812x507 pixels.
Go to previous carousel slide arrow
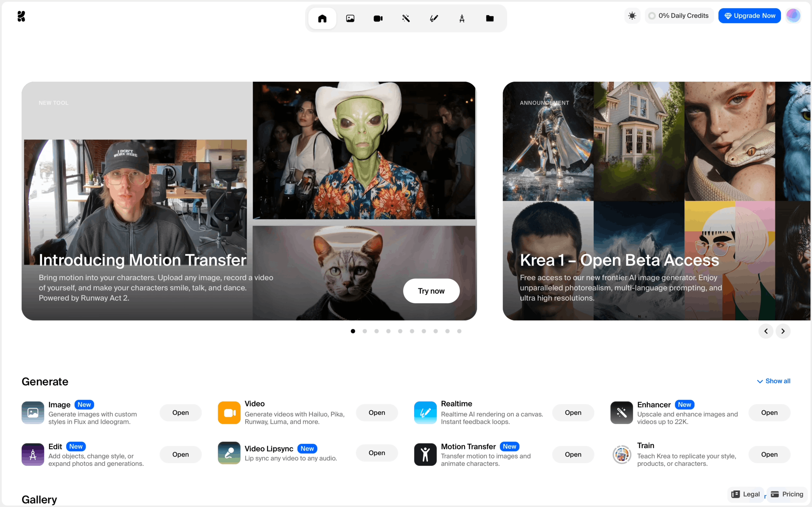pyautogui.click(x=766, y=331)
